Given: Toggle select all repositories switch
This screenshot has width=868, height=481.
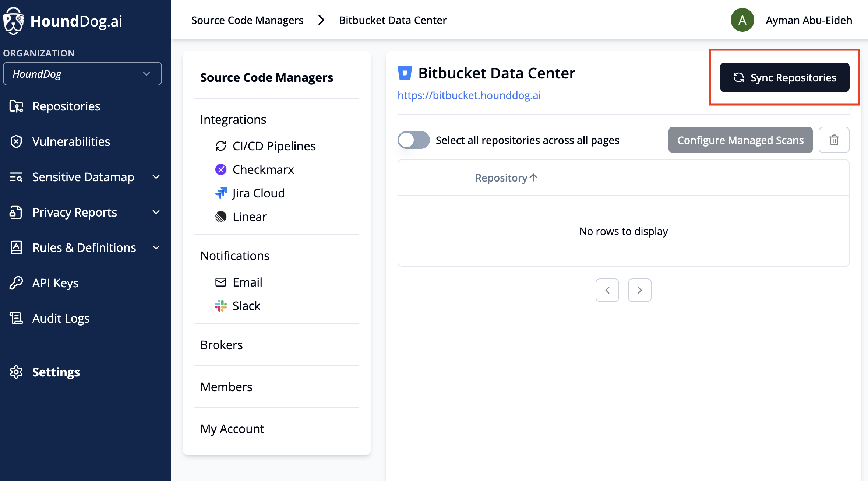Looking at the screenshot, I should pos(413,140).
